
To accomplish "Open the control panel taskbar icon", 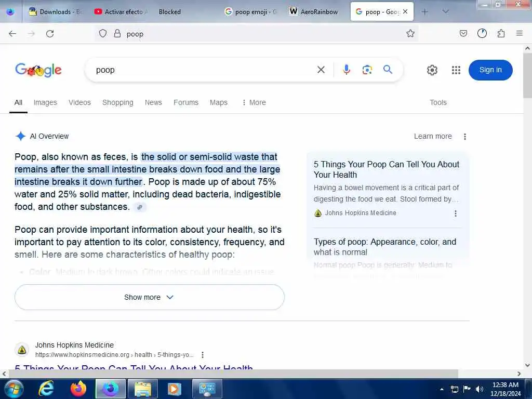I will pos(207,389).
